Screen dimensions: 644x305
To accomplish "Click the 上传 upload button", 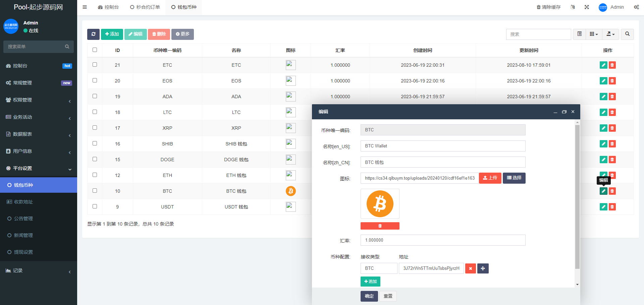I will pyautogui.click(x=490, y=178).
